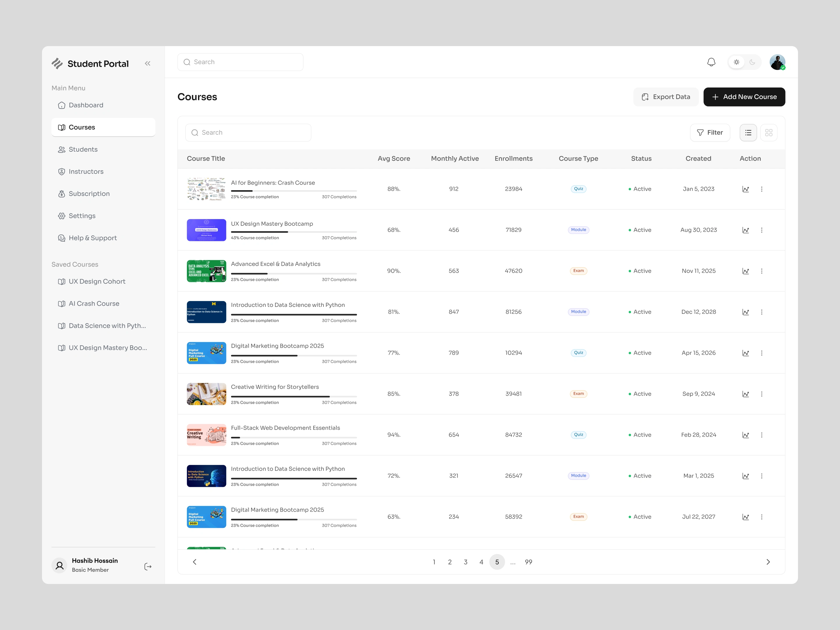840x630 pixels.
Task: Click the Export Data button
Action: (x=666, y=97)
